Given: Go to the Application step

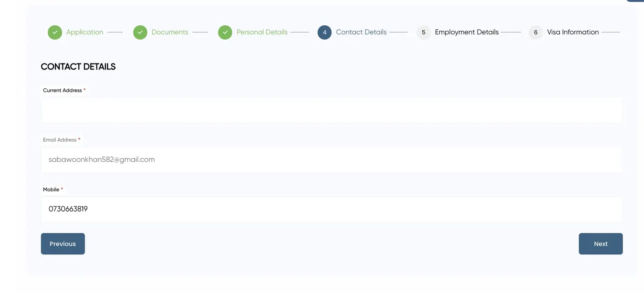Looking at the screenshot, I should pyautogui.click(x=85, y=32).
